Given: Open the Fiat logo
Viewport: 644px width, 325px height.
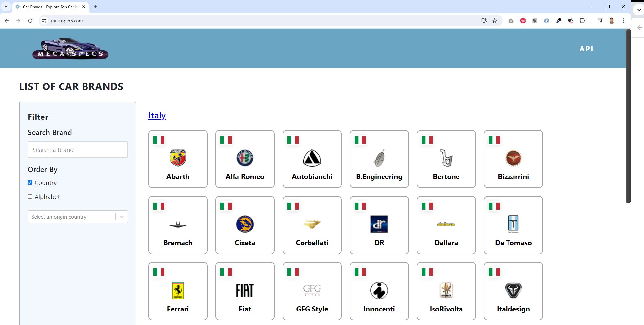Looking at the screenshot, I should (x=245, y=290).
